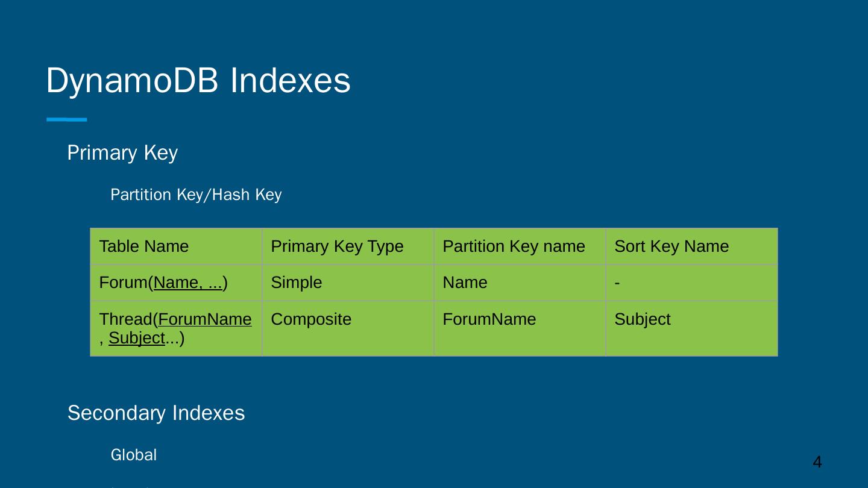Select the "Secondary Indexes" heading

click(x=156, y=413)
